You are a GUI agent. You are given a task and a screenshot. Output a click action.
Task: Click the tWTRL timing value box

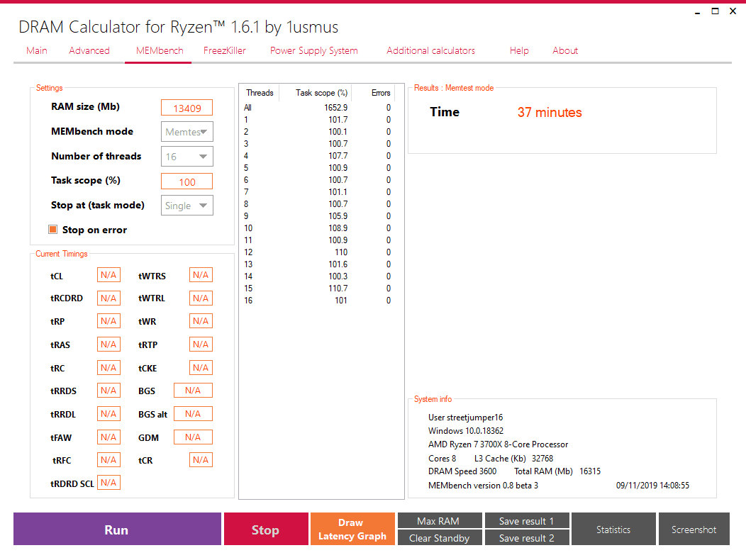201,298
